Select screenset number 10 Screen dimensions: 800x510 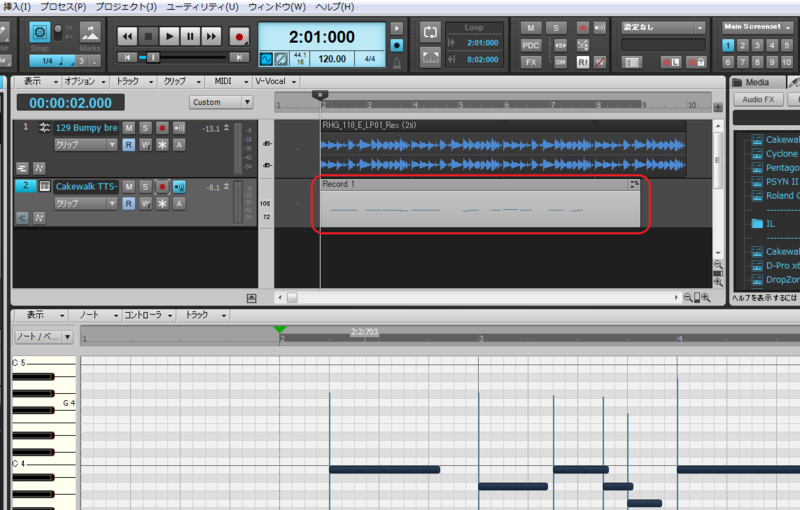pyautogui.click(x=786, y=62)
